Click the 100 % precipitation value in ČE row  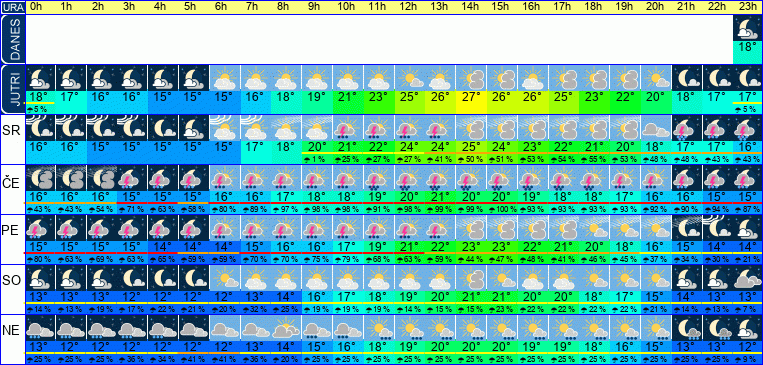pyautogui.click(x=501, y=209)
